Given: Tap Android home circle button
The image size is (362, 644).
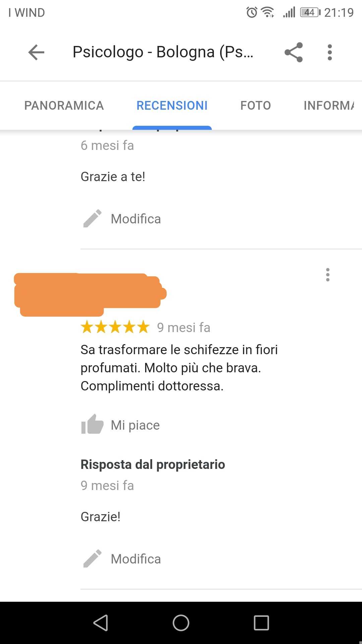Looking at the screenshot, I should (x=181, y=623).
